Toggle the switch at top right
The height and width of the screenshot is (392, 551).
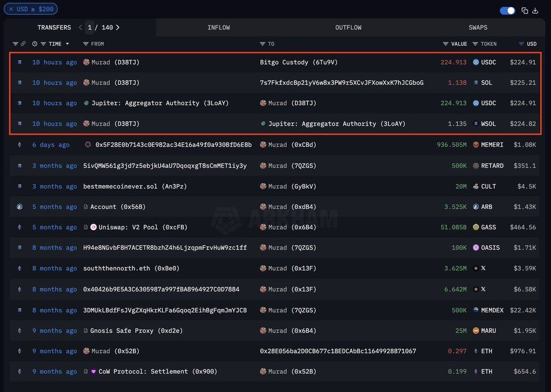pyautogui.click(x=507, y=11)
